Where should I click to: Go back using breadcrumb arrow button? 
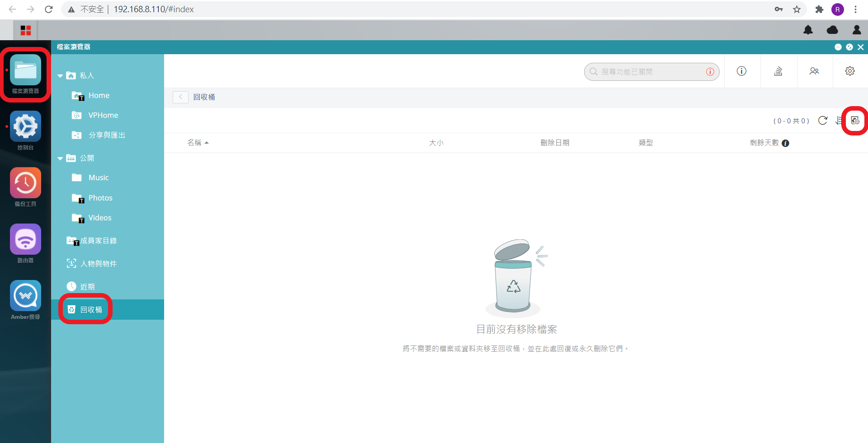tap(180, 97)
